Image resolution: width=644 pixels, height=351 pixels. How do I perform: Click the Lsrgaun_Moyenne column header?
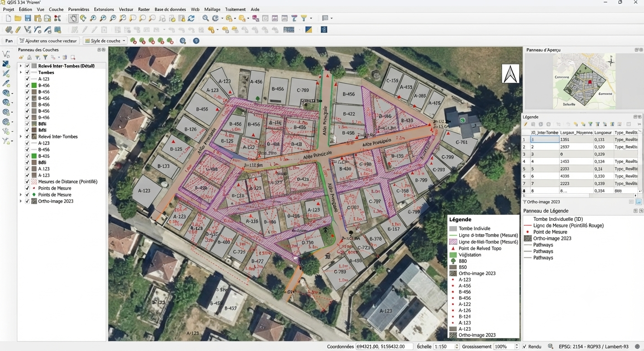pyautogui.click(x=576, y=133)
